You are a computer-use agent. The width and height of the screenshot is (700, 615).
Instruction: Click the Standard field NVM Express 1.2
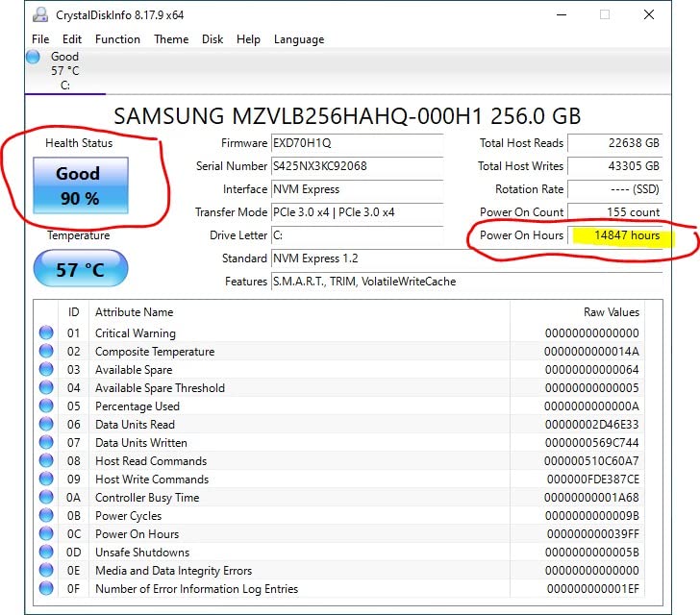(466, 258)
